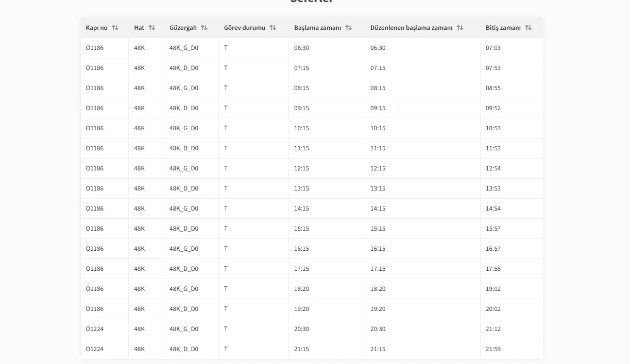Click the 18:20 start time cell
Image resolution: width=630 pixels, height=364 pixels.
click(301, 289)
